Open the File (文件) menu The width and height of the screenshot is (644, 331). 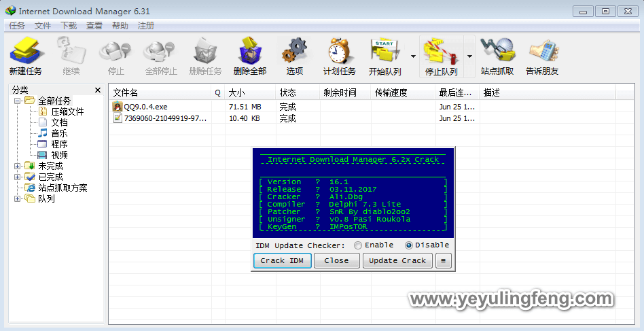[x=43, y=25]
